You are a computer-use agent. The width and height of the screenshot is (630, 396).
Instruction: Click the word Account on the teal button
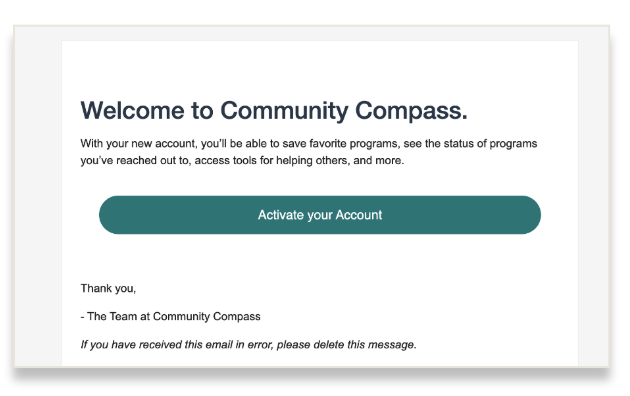tap(359, 215)
